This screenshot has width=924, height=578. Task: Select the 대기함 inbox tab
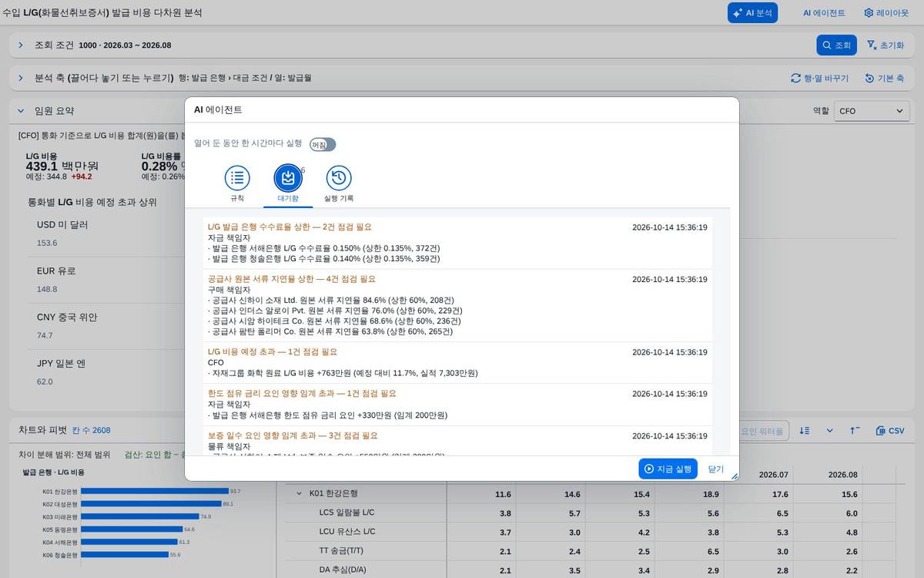(288, 184)
